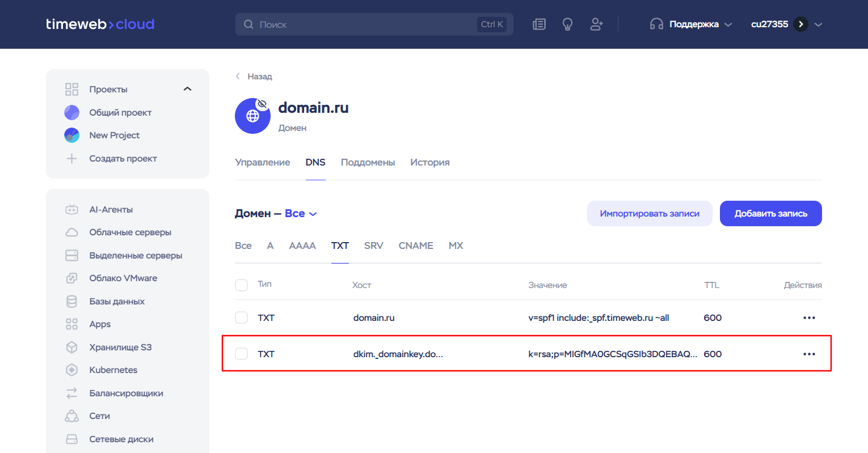Open AI-Агенты from the sidebar
868x453 pixels.
pyautogui.click(x=111, y=209)
